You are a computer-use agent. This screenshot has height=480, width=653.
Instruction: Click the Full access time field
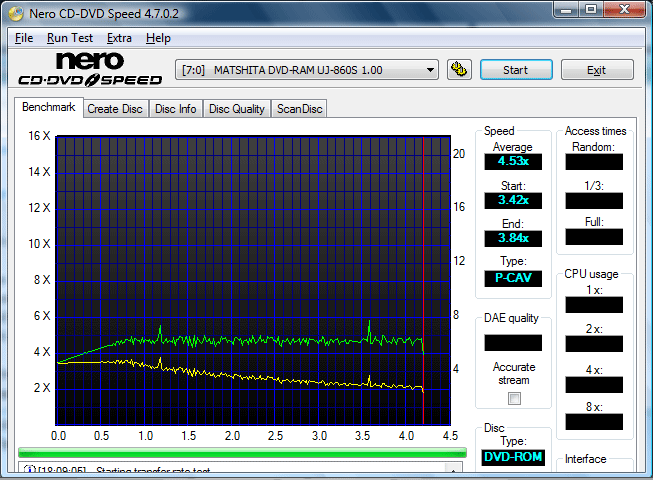click(594, 236)
